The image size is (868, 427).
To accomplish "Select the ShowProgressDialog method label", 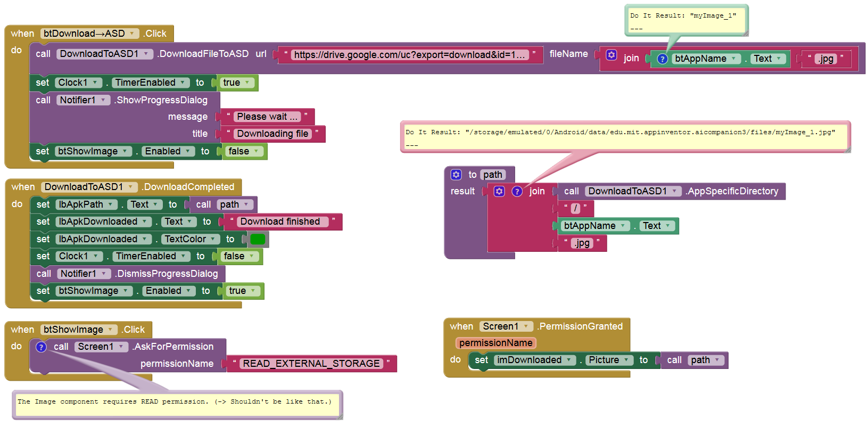I will (x=161, y=100).
